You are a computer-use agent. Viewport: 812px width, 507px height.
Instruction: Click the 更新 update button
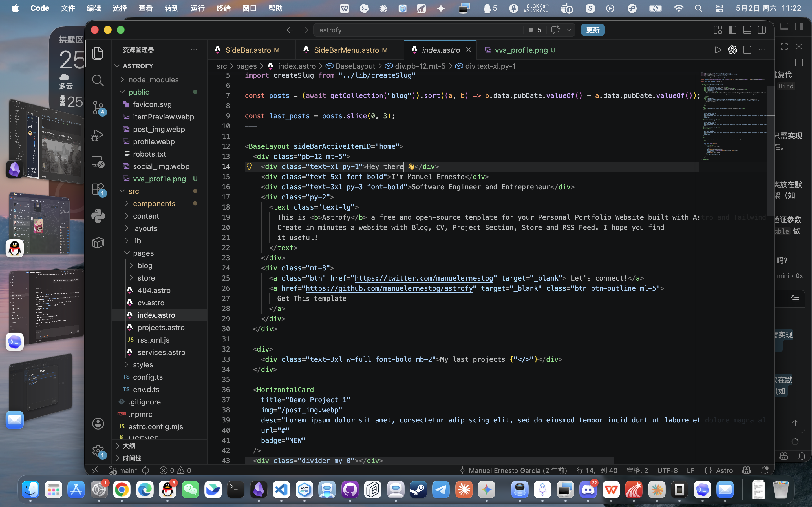pos(593,30)
